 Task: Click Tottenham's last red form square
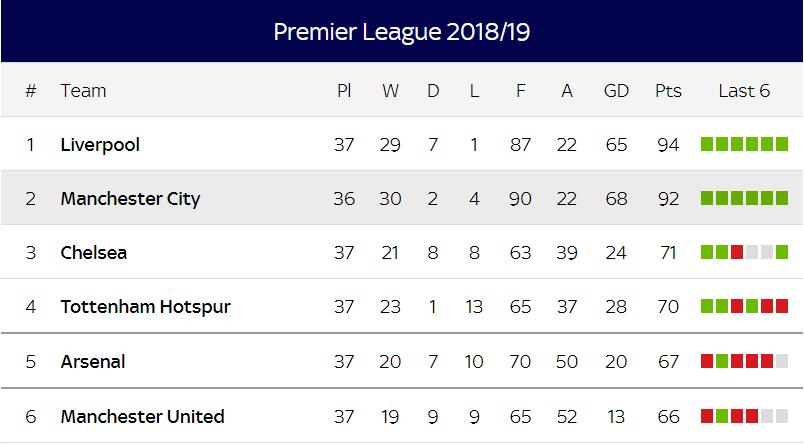point(782,306)
